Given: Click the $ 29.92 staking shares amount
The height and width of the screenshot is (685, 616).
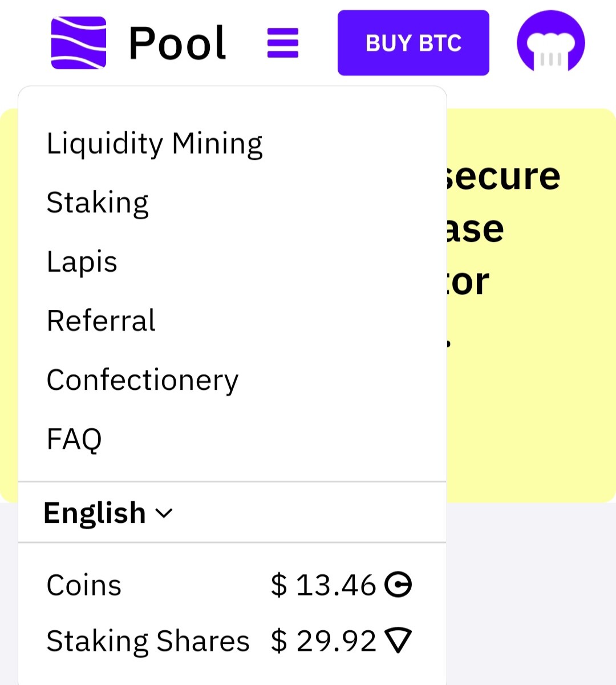Looking at the screenshot, I should [x=323, y=640].
